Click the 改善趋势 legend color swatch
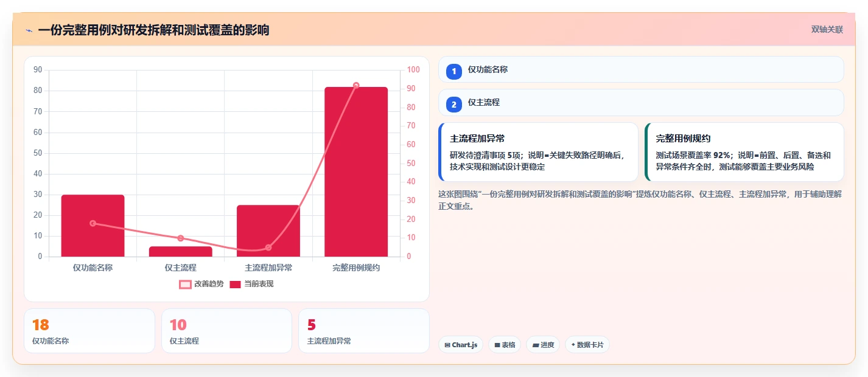This screenshot has width=868, height=377. tap(185, 284)
